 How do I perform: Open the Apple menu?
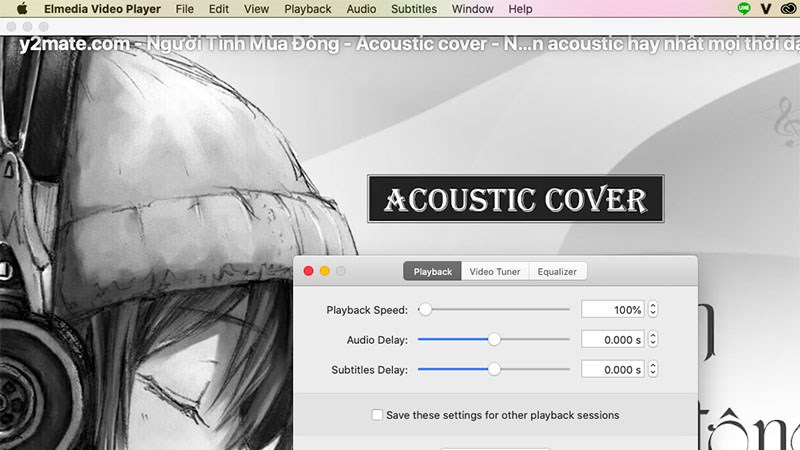pyautogui.click(x=22, y=9)
